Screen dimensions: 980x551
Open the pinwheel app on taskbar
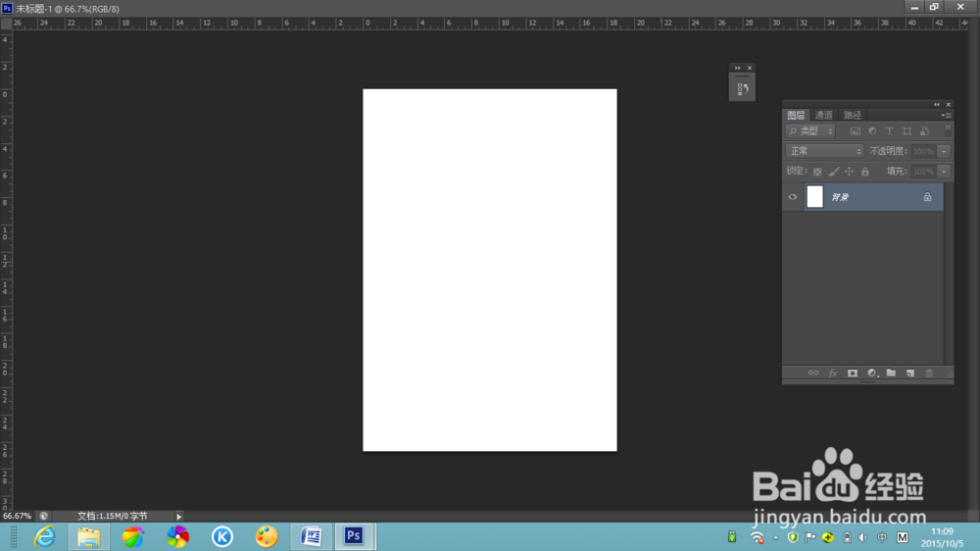[177, 537]
